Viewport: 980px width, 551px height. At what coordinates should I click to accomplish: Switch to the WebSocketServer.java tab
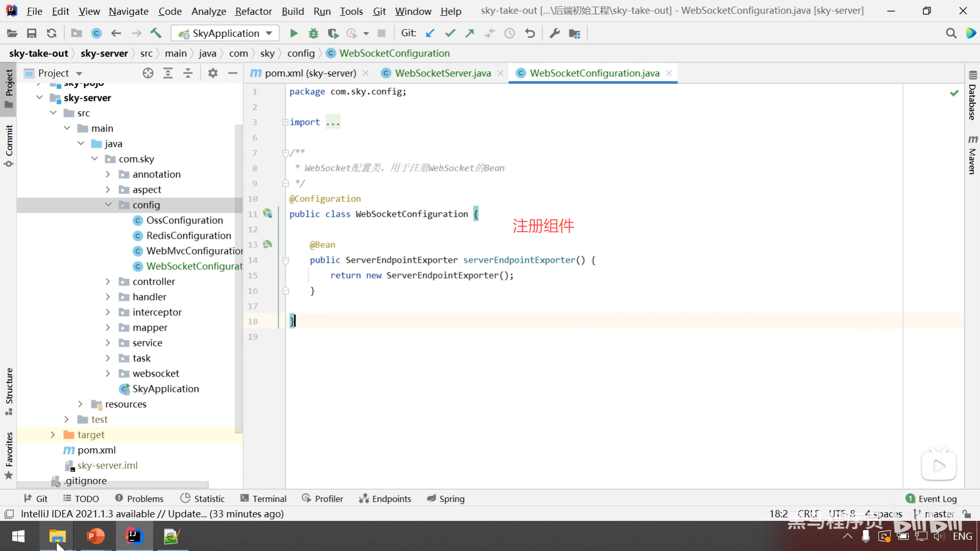pos(443,73)
